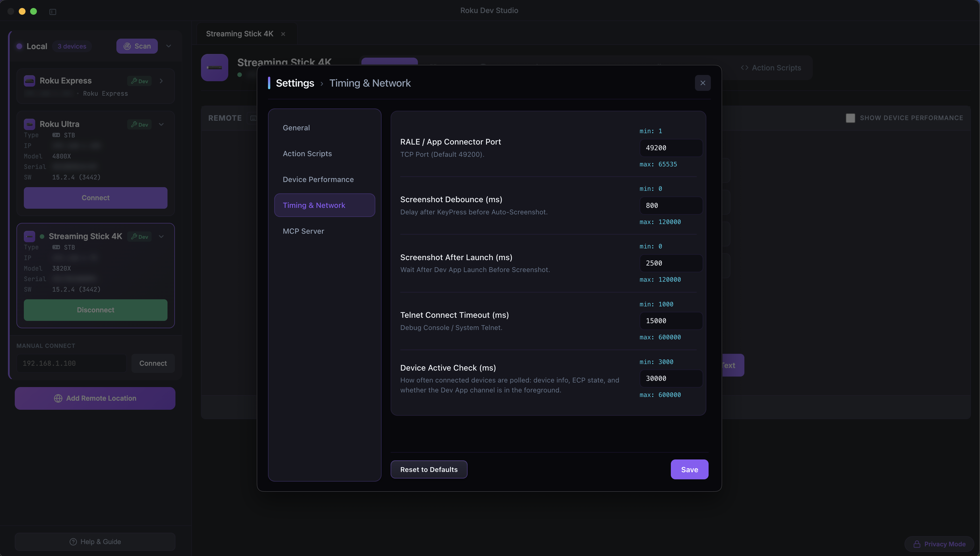Click the Roku Ultra SW version 15.2.4 (3442)
Viewport: 980px width, 556px height.
point(76,177)
